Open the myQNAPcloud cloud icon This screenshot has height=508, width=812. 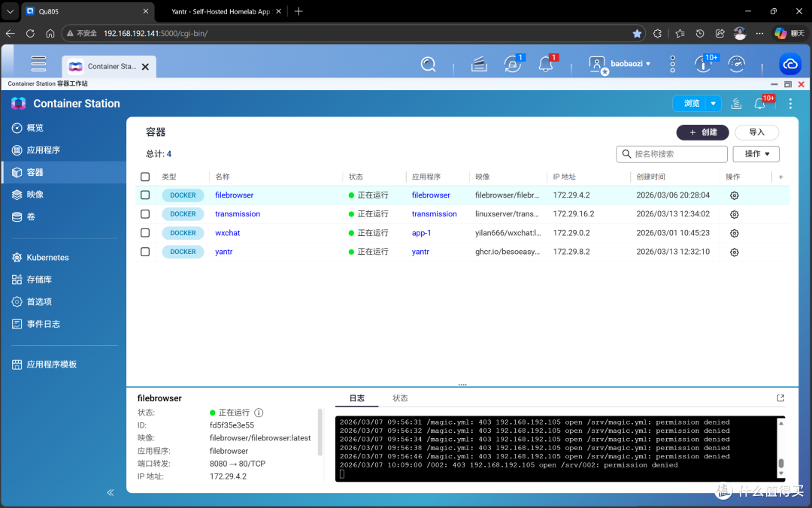[790, 64]
